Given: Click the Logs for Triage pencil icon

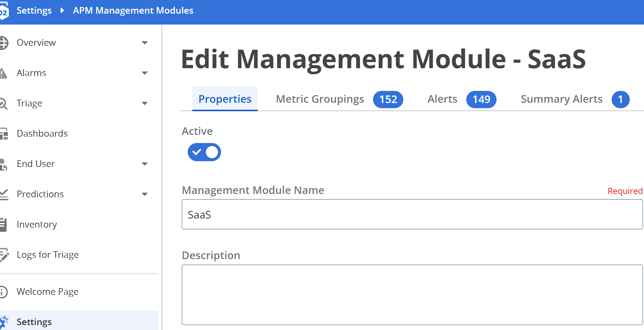Looking at the screenshot, I should [4, 255].
